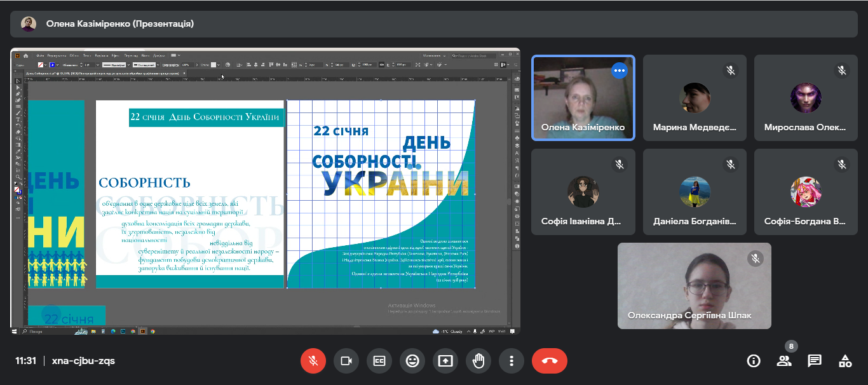Image resolution: width=868 pixels, height=385 pixels.
Task: Open the chat panel
Action: click(x=815, y=361)
